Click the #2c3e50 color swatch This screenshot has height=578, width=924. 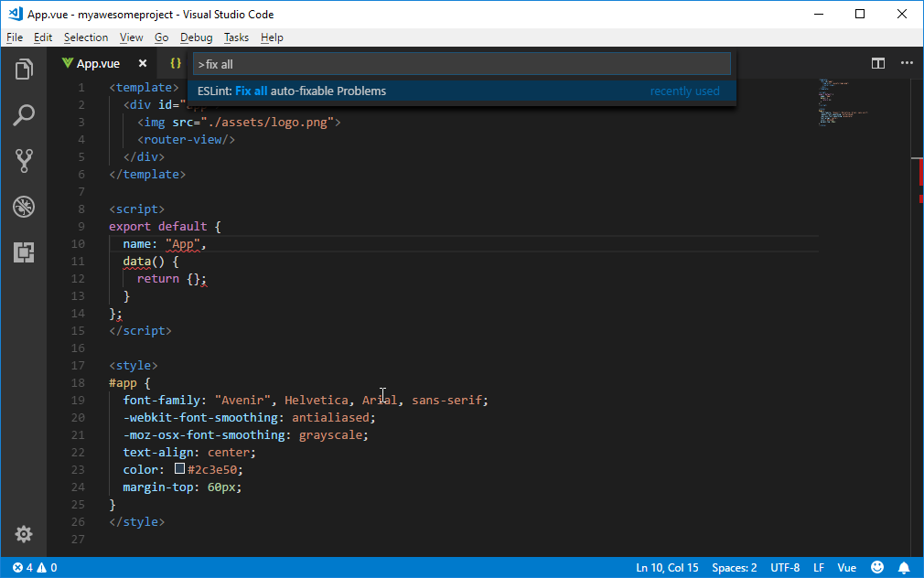click(179, 468)
